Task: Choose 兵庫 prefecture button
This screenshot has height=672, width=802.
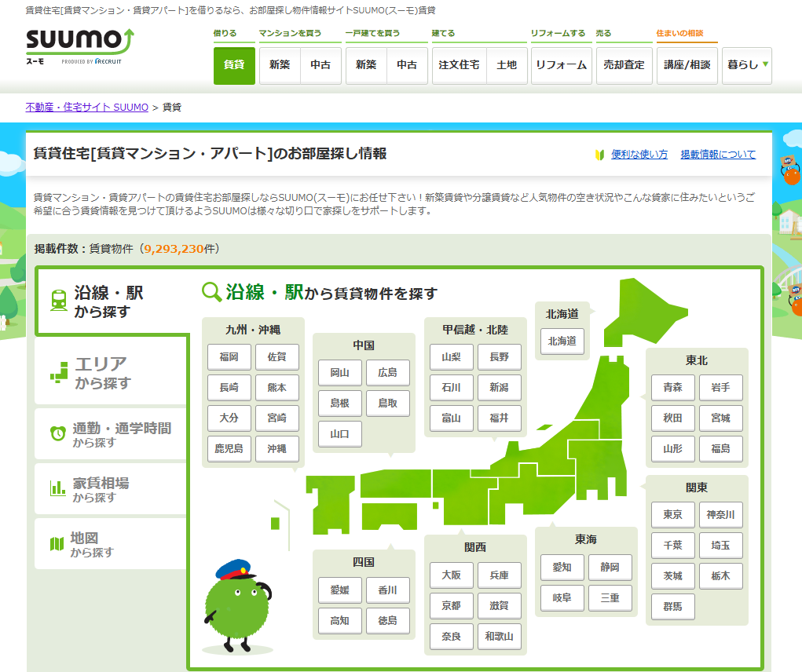Action: (500, 575)
